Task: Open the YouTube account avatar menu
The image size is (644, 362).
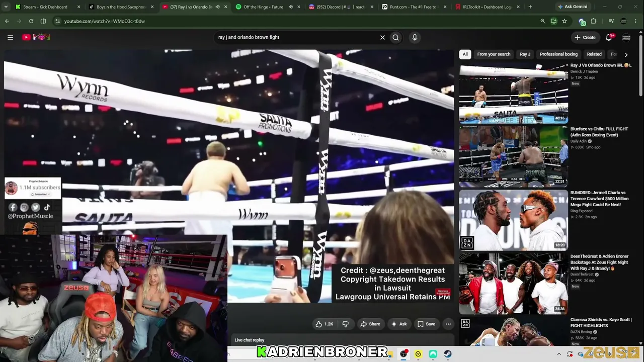Action: coord(626,37)
